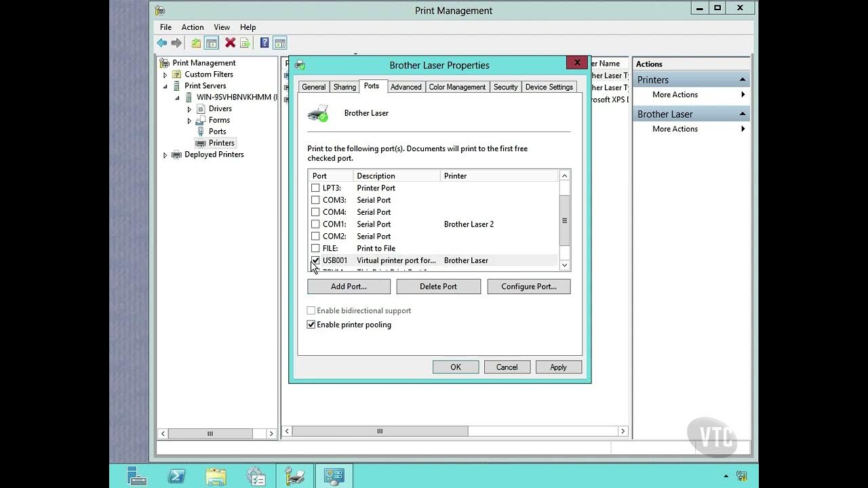Open the View menu
Image resolution: width=868 pixels, height=488 pixels.
pyautogui.click(x=222, y=27)
